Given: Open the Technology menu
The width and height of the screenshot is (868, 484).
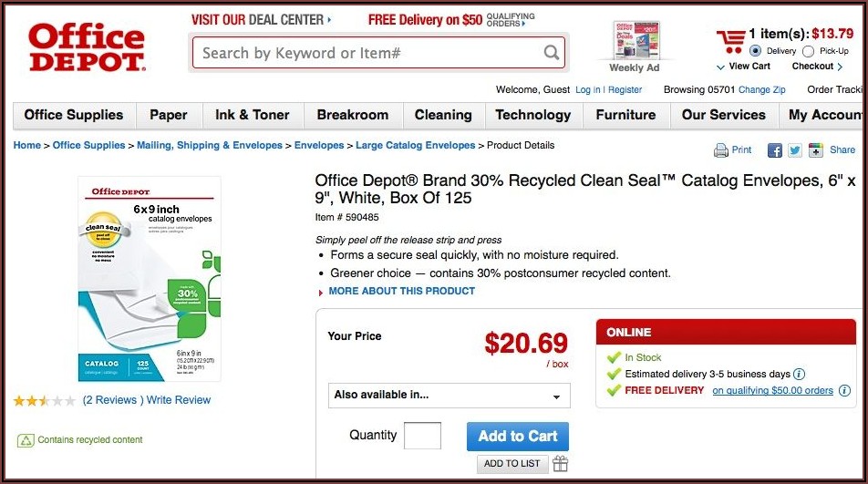Looking at the screenshot, I should point(532,115).
